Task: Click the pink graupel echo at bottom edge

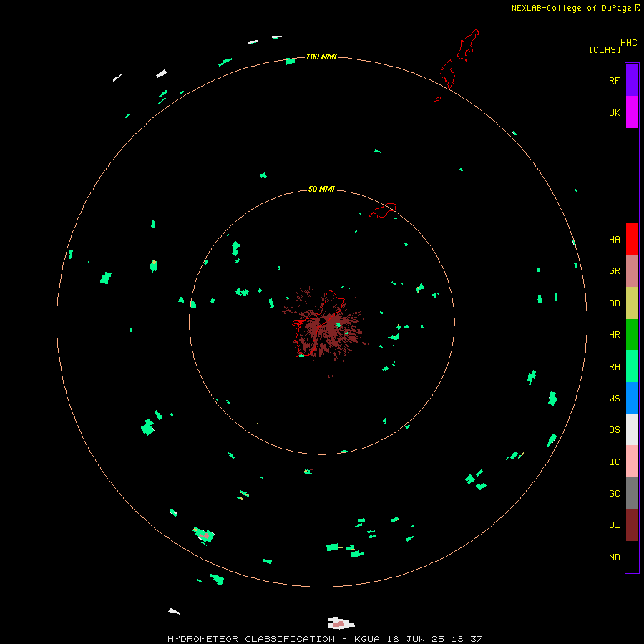Action: [x=339, y=623]
